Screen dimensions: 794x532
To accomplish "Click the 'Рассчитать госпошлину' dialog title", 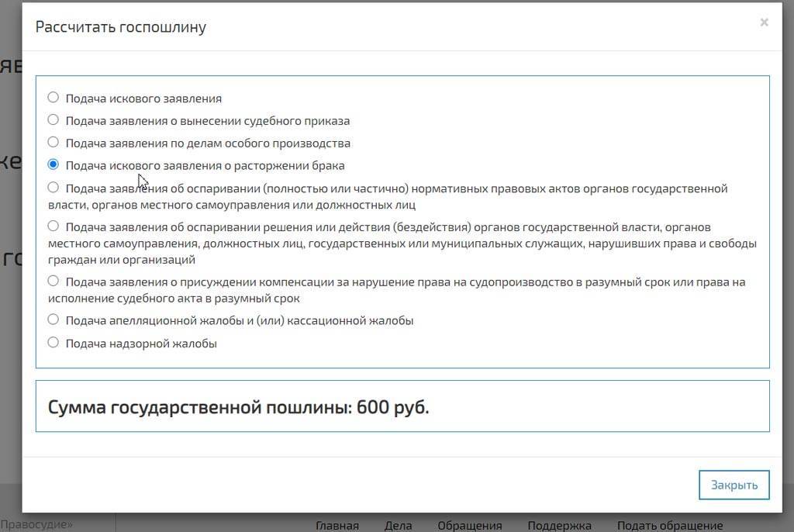I will pyautogui.click(x=121, y=27).
